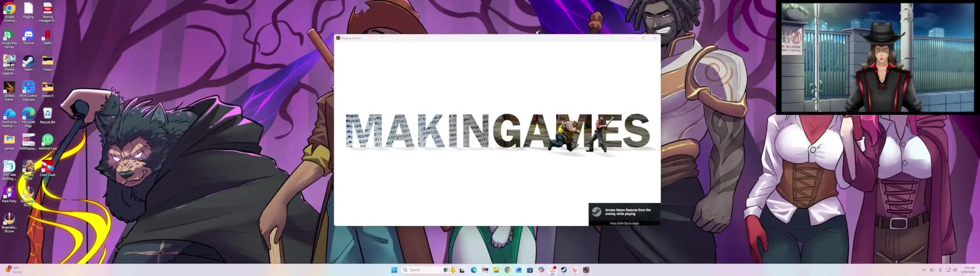Close the Ragpag Justice game window

coord(654,38)
